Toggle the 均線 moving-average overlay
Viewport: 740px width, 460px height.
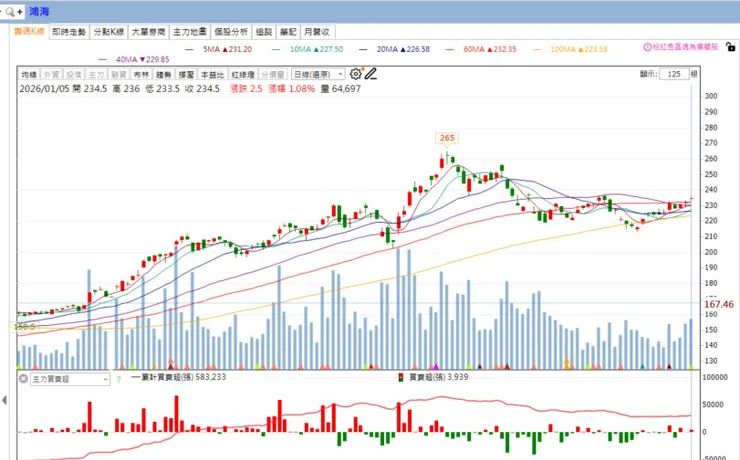pyautogui.click(x=29, y=75)
